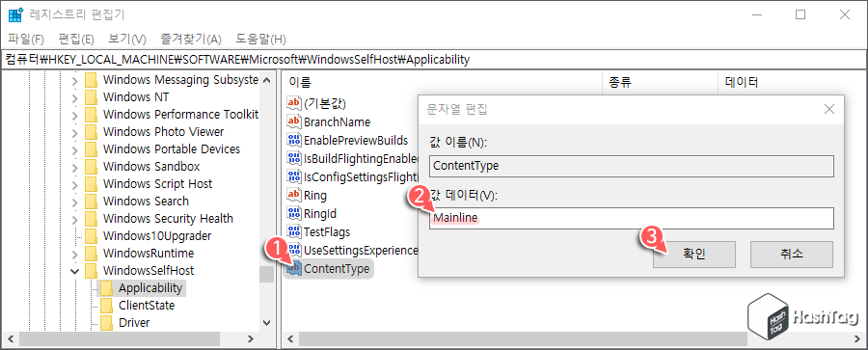Select the Windows Messaging Subsystem folder icon

click(x=92, y=80)
